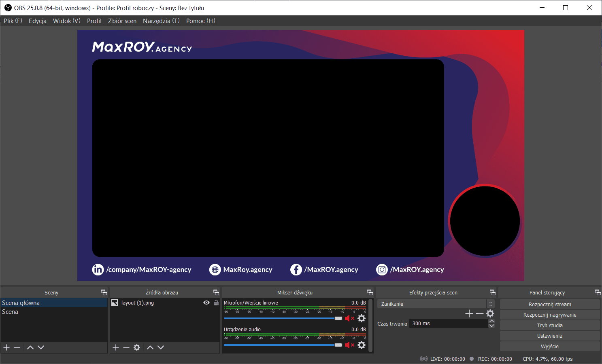Add a new scene with plus icon
602x364 pixels.
pyautogui.click(x=6, y=347)
